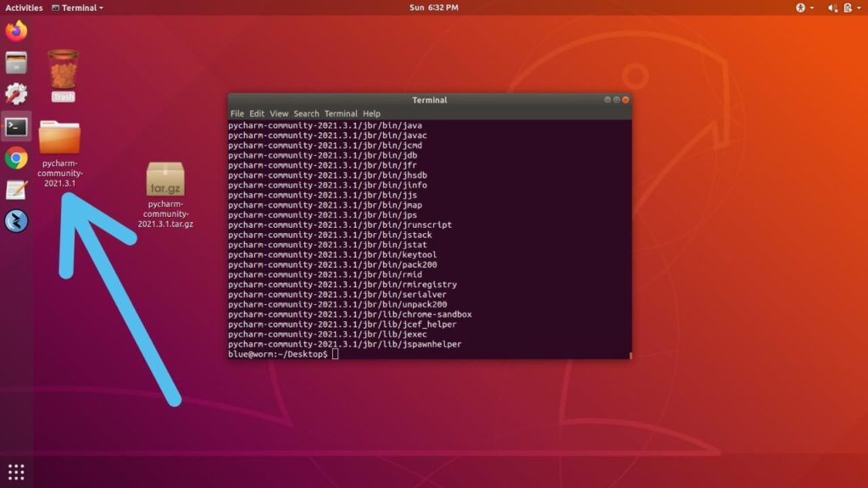868x488 pixels.
Task: Open the text editor from the dock
Action: point(15,188)
